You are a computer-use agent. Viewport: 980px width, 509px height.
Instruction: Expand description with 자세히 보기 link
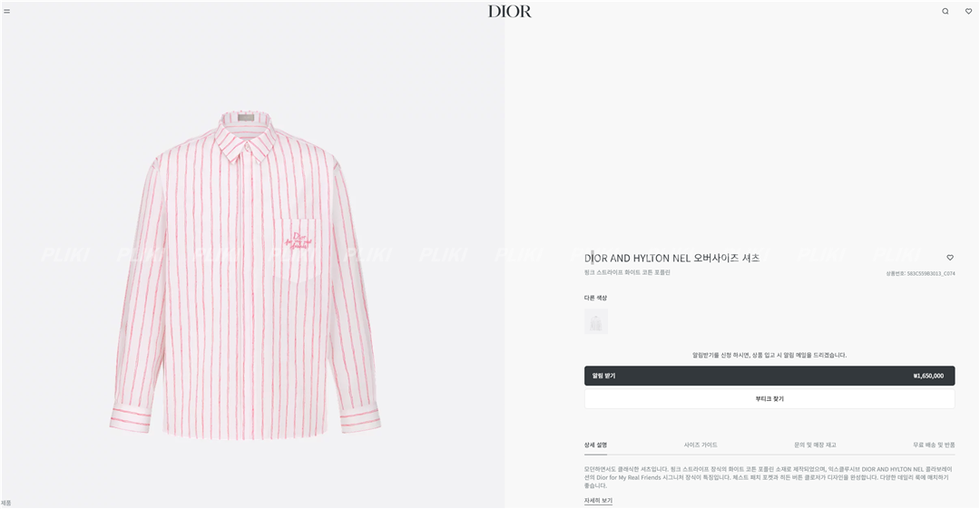(598, 501)
